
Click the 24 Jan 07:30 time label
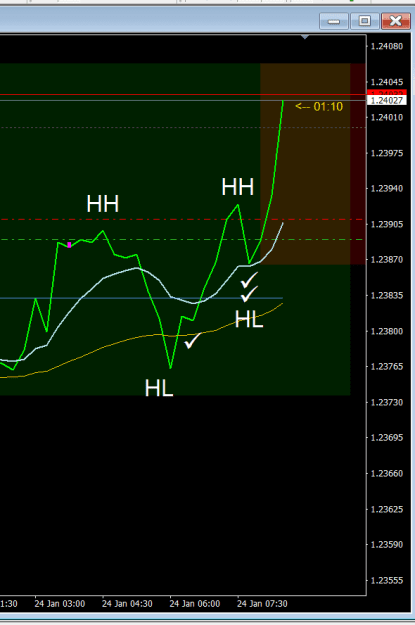coord(262,604)
